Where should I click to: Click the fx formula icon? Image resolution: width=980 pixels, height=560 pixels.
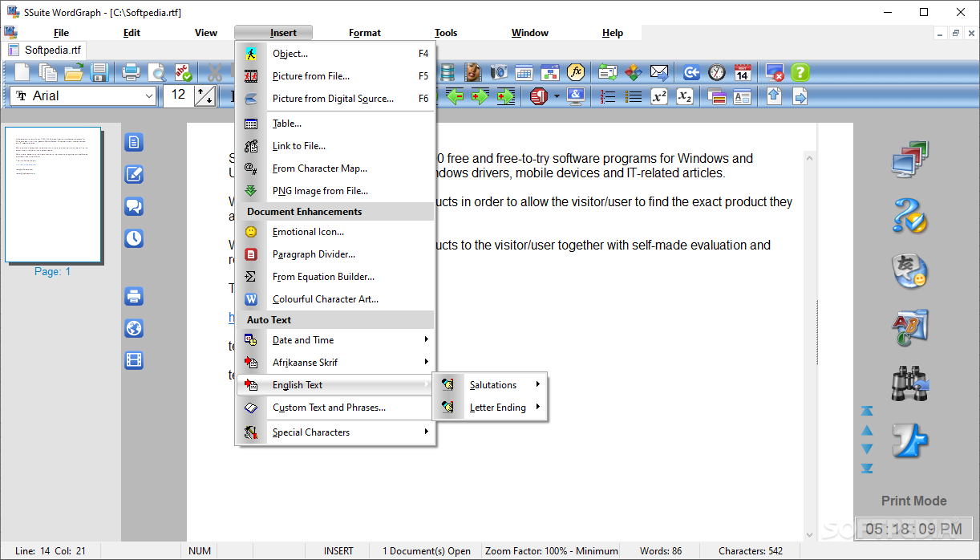click(576, 73)
